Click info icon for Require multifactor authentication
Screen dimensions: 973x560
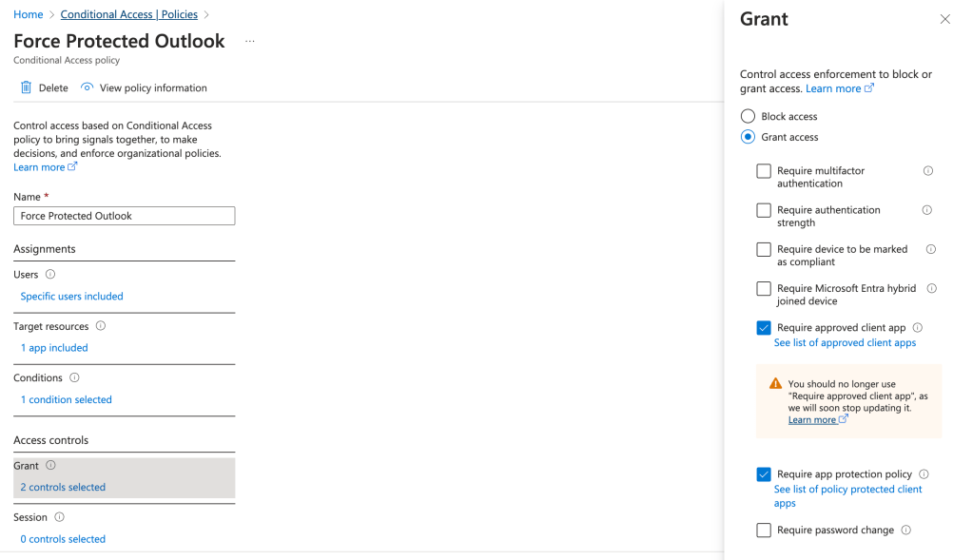pyautogui.click(x=928, y=171)
